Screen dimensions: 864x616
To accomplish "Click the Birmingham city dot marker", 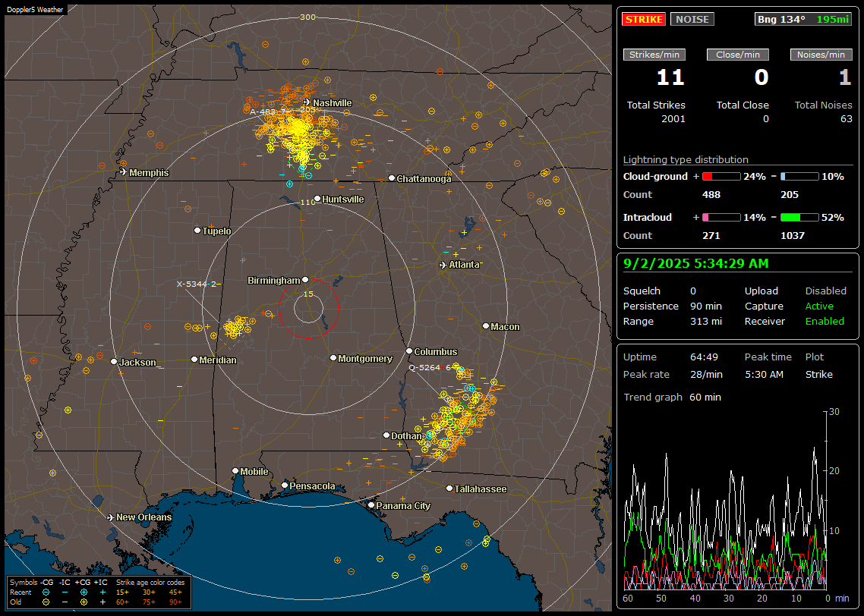I will 305,280.
